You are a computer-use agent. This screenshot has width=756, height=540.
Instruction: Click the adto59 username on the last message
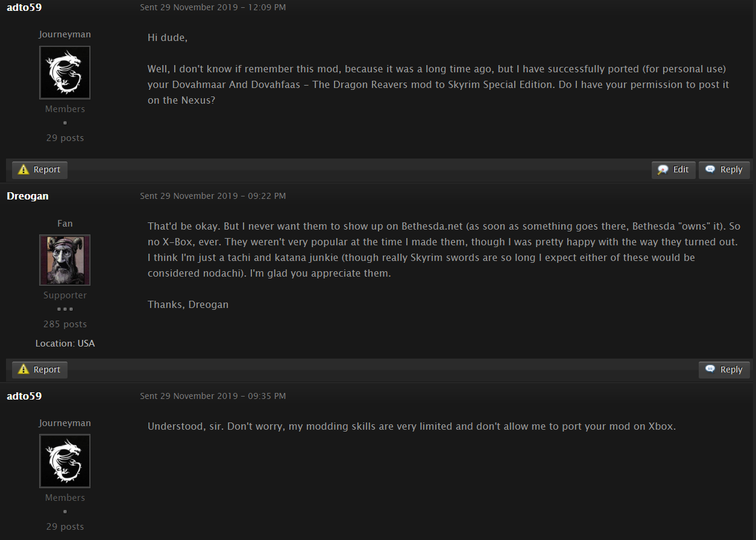[x=24, y=396]
